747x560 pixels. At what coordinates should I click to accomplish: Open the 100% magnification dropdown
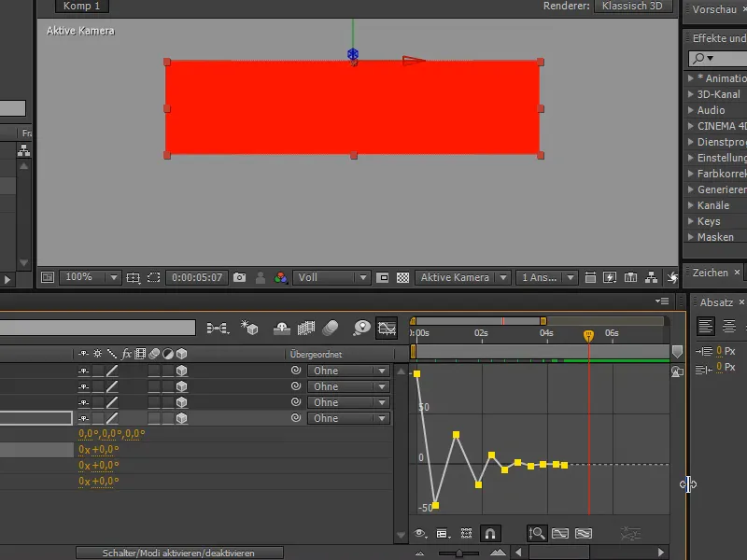coord(90,277)
